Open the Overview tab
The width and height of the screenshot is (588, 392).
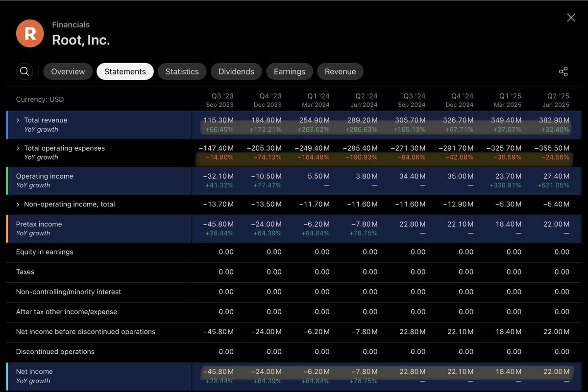68,71
